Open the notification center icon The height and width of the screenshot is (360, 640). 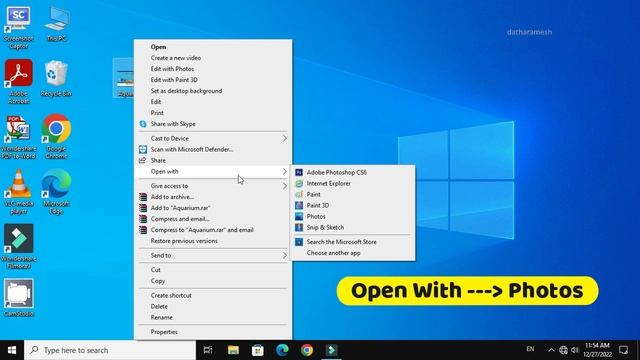pyautogui.click(x=623, y=350)
